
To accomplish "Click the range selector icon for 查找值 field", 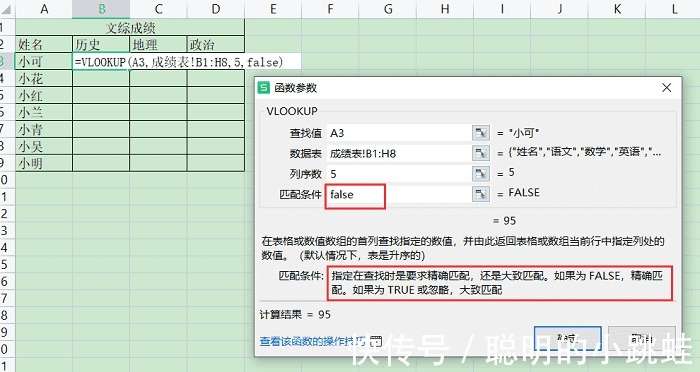I will 481,133.
